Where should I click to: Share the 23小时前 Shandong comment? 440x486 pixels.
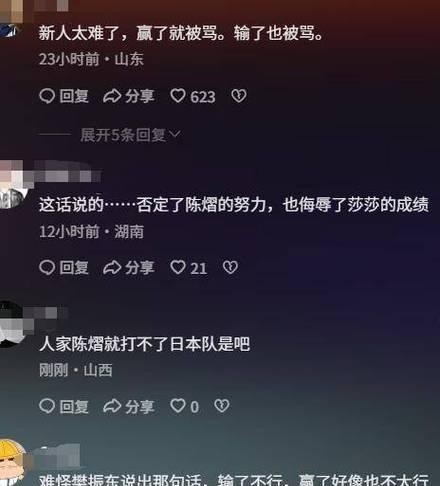[x=129, y=96]
